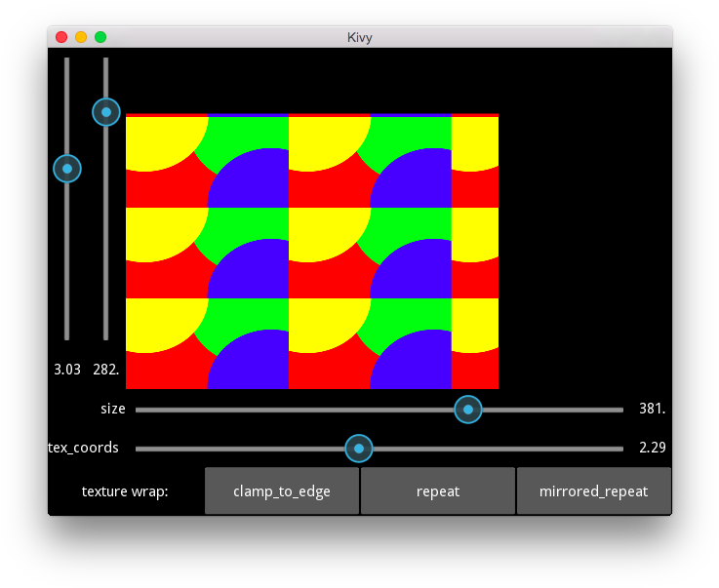This screenshot has height=588, width=719.
Task: Click the vertical slider handle showing 3.03
Action: coord(67,169)
